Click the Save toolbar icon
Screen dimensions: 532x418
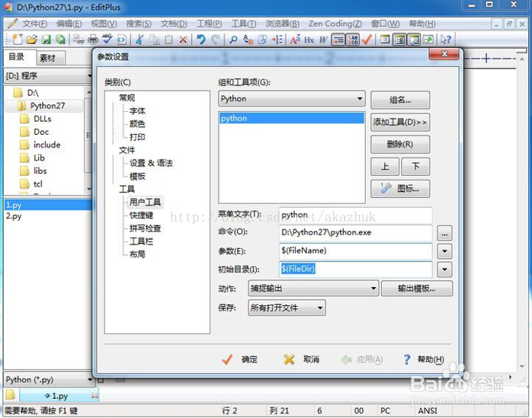click(46, 40)
